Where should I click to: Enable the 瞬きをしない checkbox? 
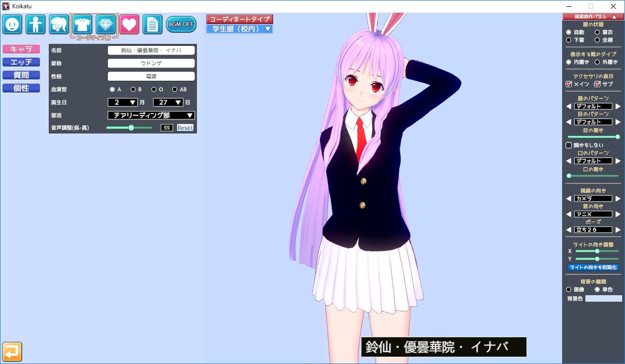569,145
